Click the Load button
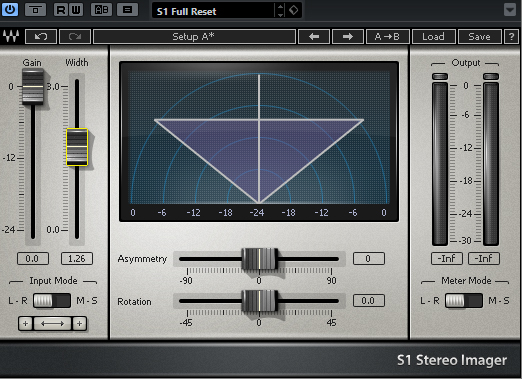522x379 pixels. [x=433, y=37]
